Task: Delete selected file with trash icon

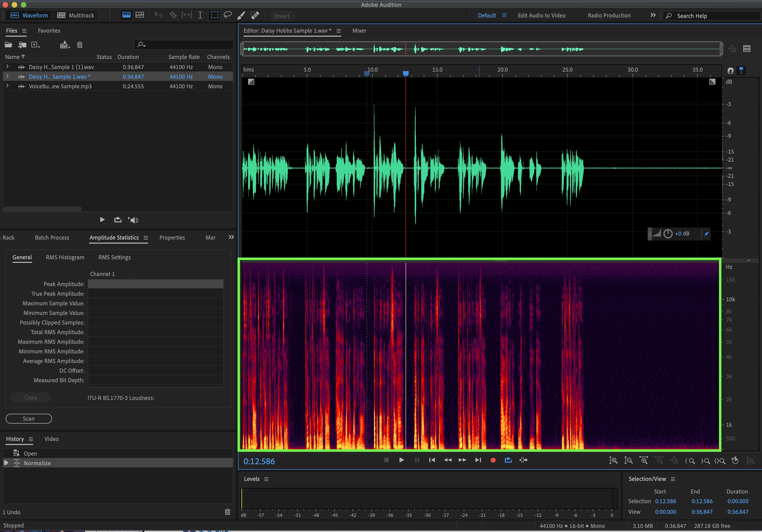Action: (x=80, y=45)
